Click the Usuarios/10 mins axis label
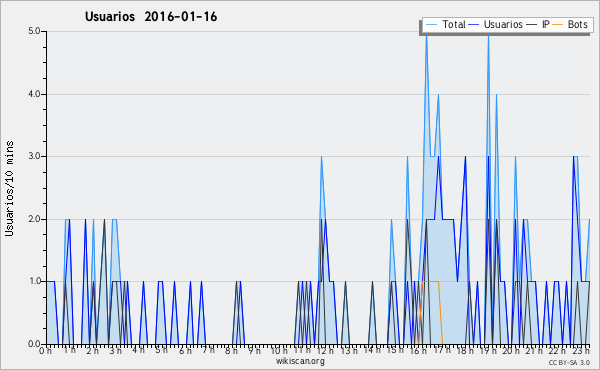 pyautogui.click(x=9, y=188)
